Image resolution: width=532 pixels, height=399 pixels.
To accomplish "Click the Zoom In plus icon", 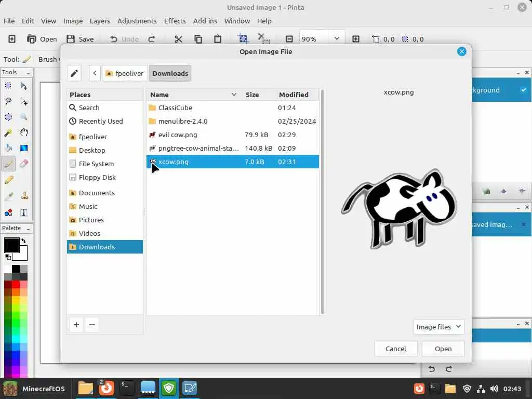I will (355, 39).
